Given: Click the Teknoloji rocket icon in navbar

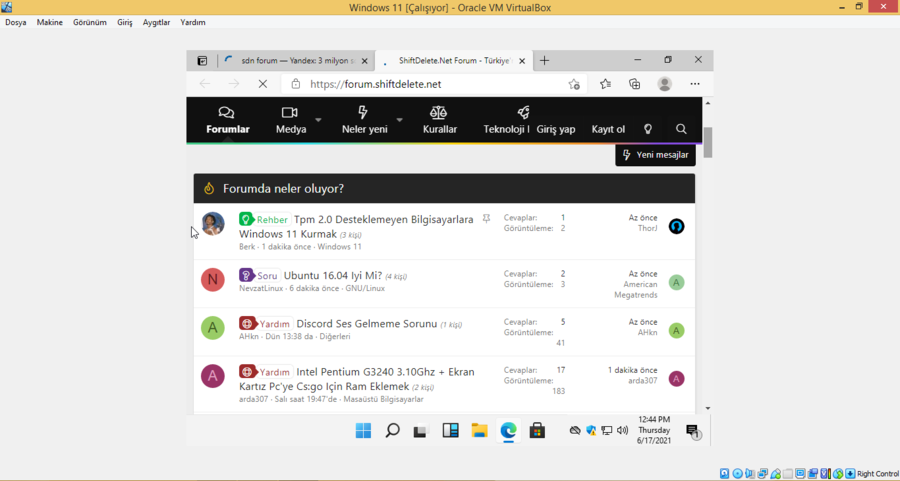Looking at the screenshot, I should (523, 112).
